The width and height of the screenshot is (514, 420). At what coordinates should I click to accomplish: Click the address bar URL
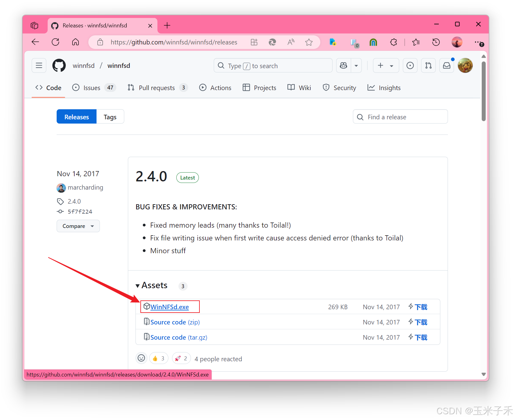(x=174, y=42)
